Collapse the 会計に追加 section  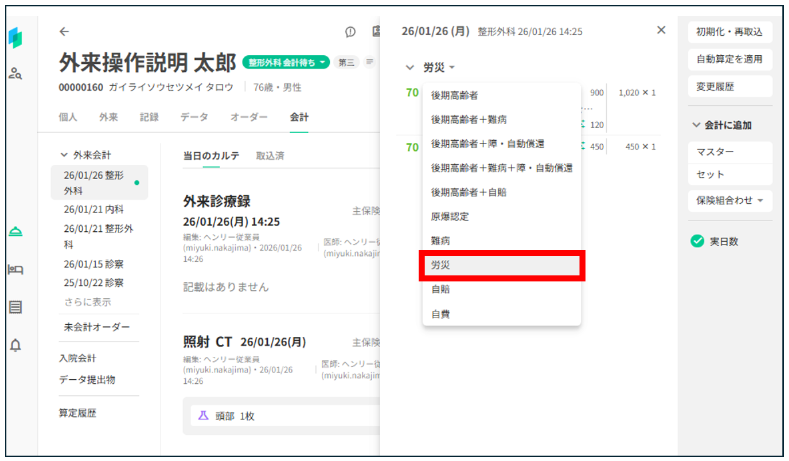(696, 125)
